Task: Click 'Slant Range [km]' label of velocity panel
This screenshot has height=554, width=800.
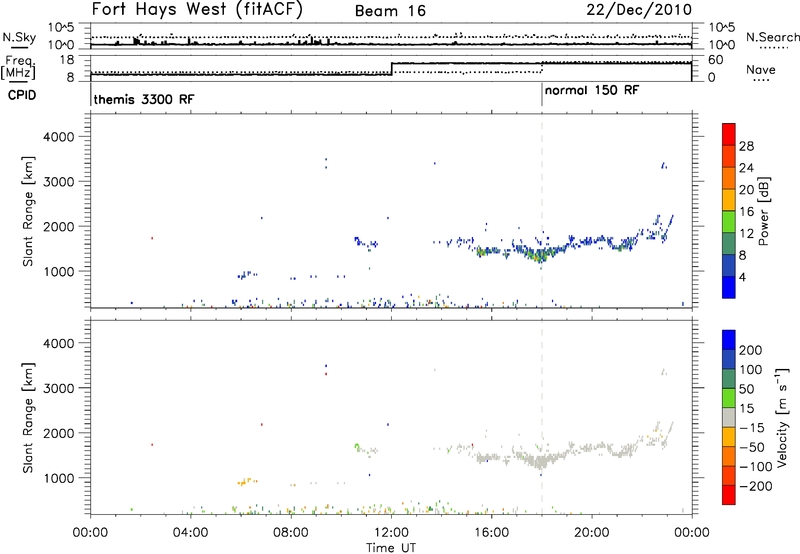Action: coord(28,418)
